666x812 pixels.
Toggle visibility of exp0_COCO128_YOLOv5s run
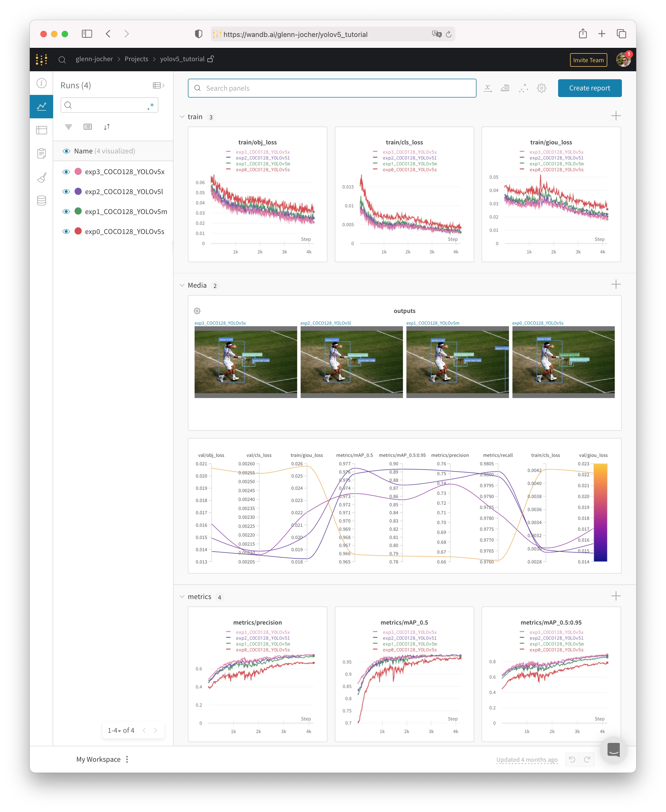(x=66, y=231)
